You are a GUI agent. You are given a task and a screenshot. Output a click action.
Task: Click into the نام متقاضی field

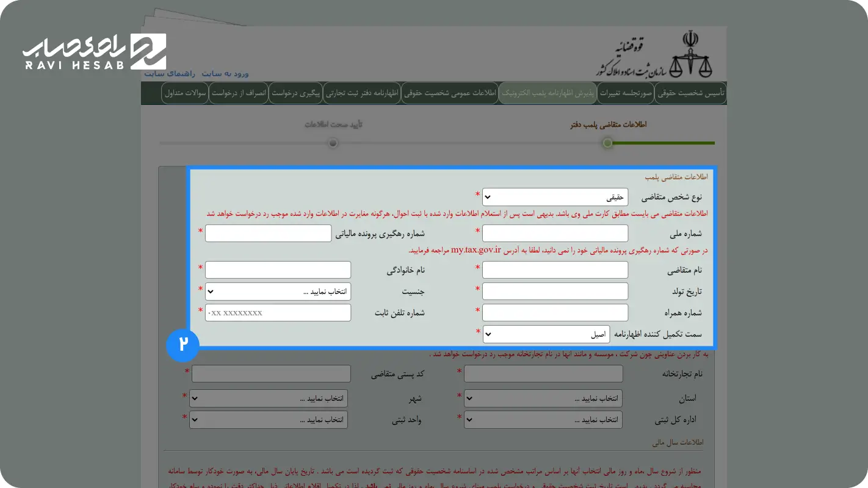pyautogui.click(x=555, y=270)
